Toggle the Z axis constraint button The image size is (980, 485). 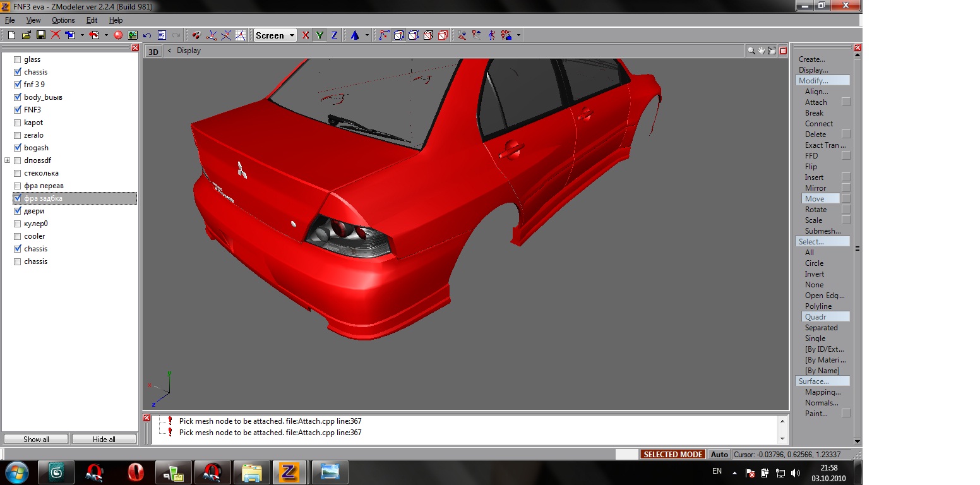(334, 35)
